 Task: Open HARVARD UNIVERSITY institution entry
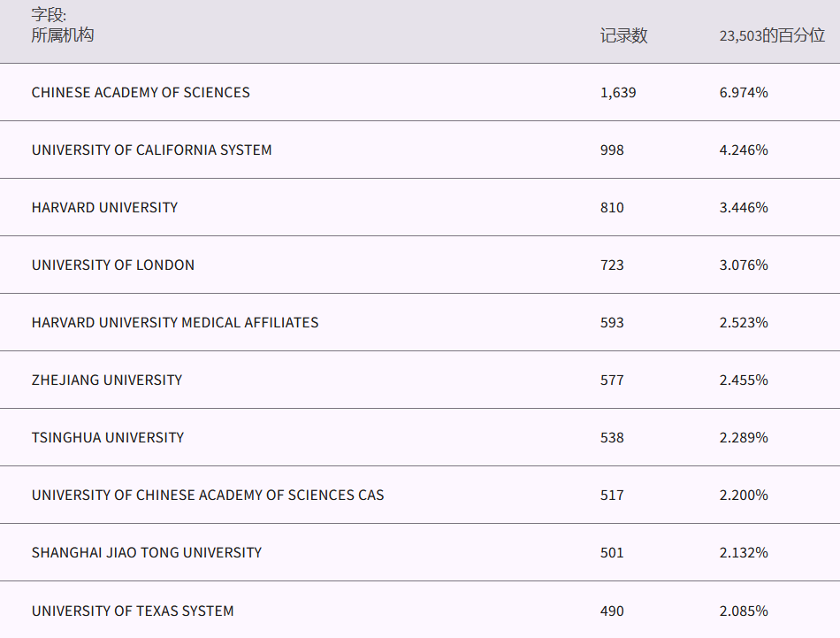coord(104,208)
